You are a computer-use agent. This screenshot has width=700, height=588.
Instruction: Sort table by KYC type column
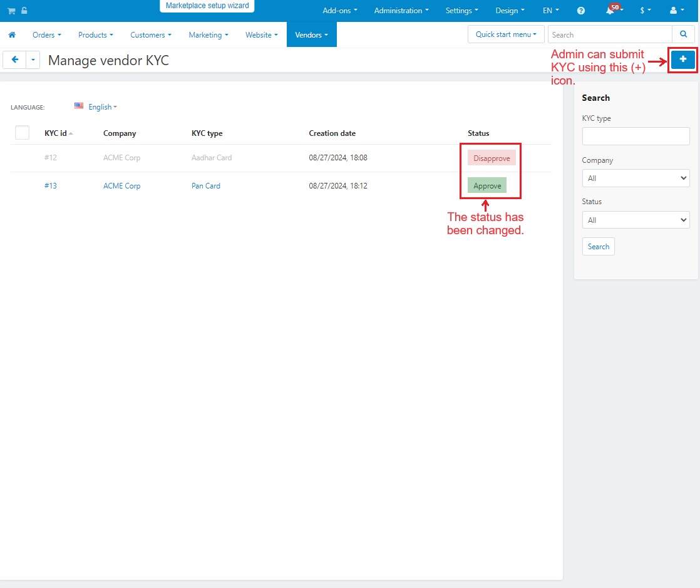pyautogui.click(x=207, y=133)
